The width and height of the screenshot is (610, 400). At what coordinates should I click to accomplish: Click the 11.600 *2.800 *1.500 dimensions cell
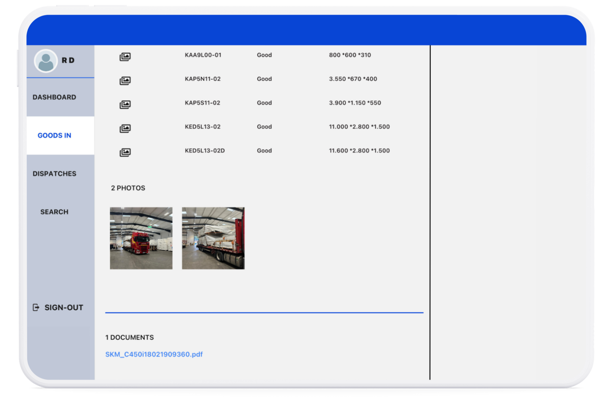pyautogui.click(x=359, y=151)
